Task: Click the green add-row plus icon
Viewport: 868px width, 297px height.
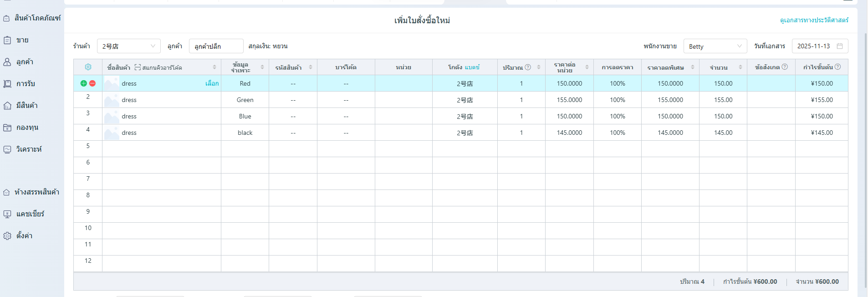Action: click(83, 83)
